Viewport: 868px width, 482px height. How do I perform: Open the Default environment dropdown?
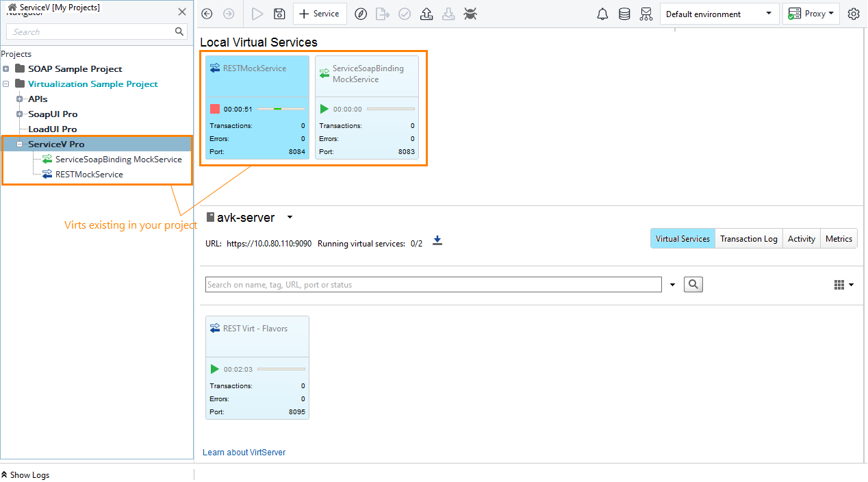(x=719, y=14)
